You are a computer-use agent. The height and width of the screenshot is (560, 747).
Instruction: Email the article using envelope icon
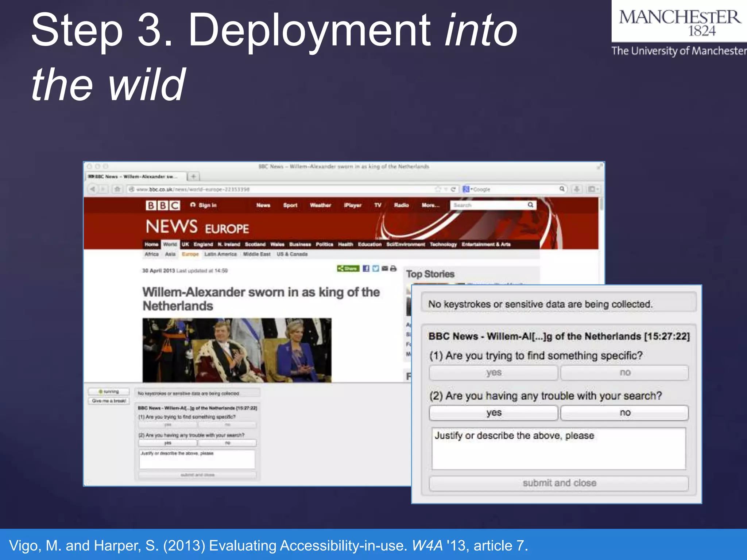point(384,269)
